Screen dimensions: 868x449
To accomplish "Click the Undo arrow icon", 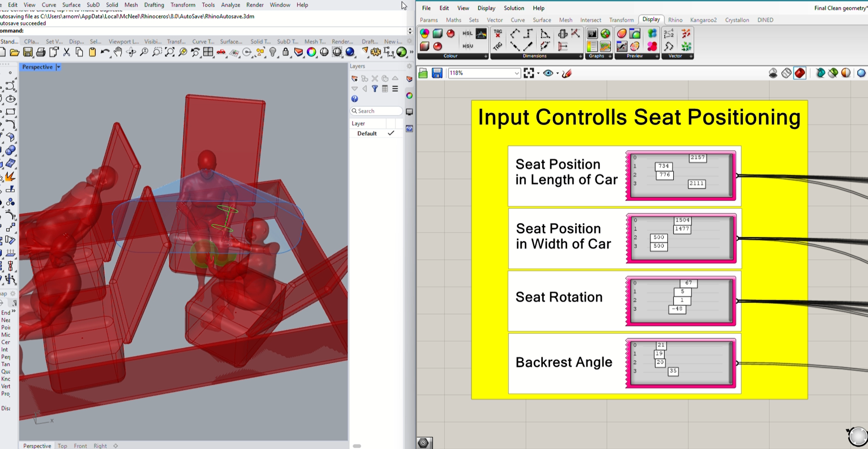I will (x=105, y=52).
